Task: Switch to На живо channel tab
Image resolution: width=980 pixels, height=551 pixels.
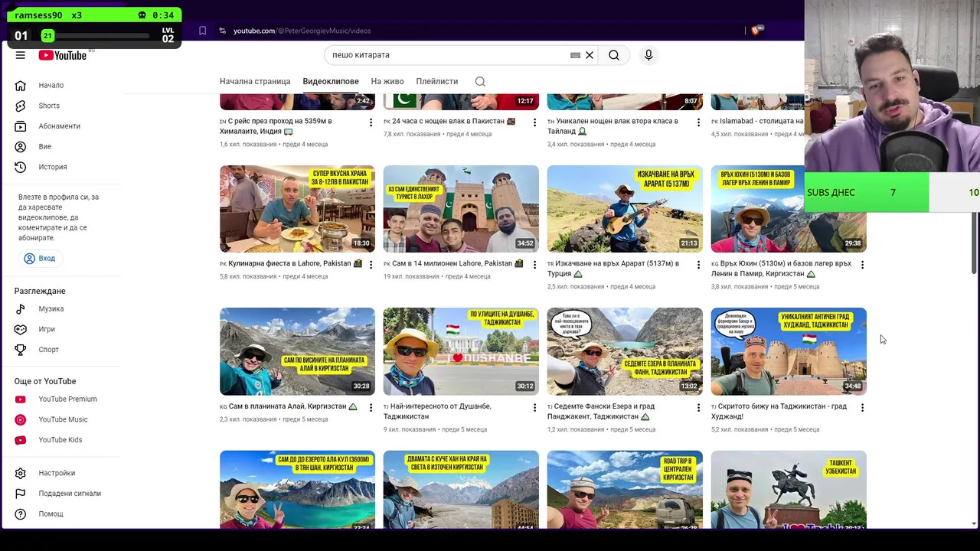Action: [x=387, y=81]
